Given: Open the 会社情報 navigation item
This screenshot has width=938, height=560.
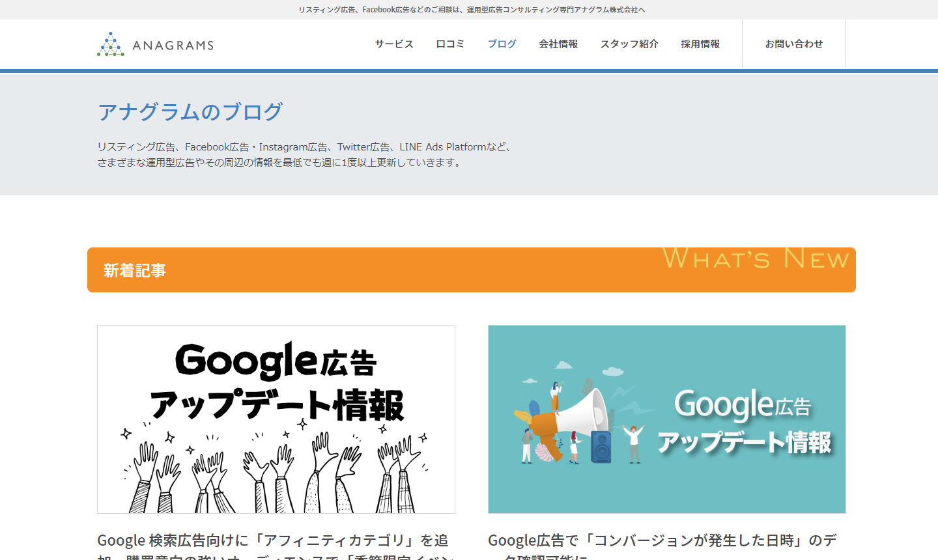Looking at the screenshot, I should click(x=558, y=44).
